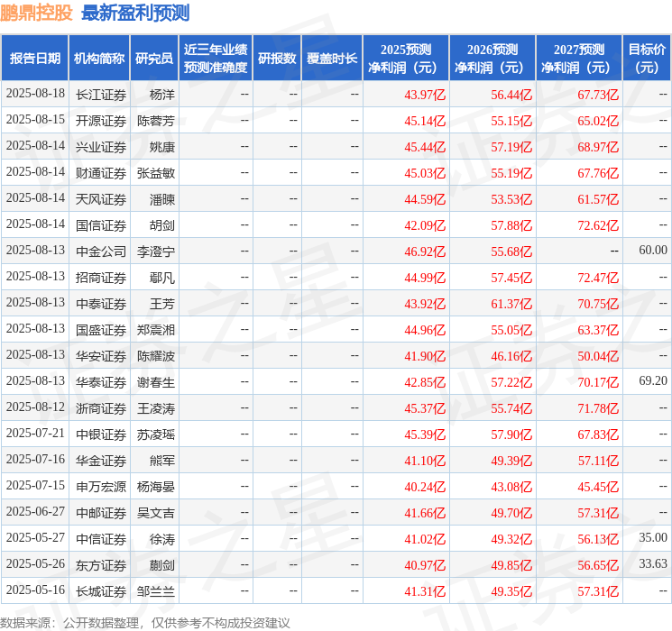Select the 浙商证券 institution cell
Viewport: 672px width, 631px height.
pyautogui.click(x=101, y=408)
